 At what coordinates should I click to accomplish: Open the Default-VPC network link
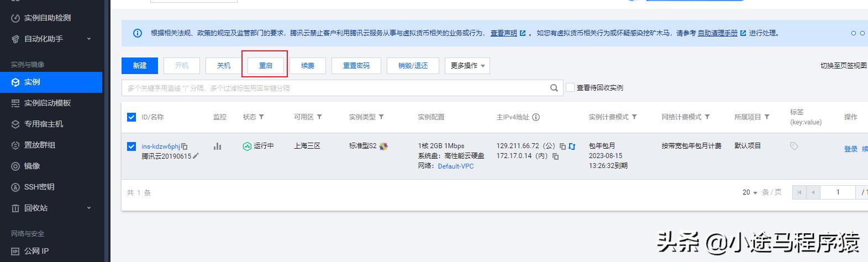(x=456, y=166)
